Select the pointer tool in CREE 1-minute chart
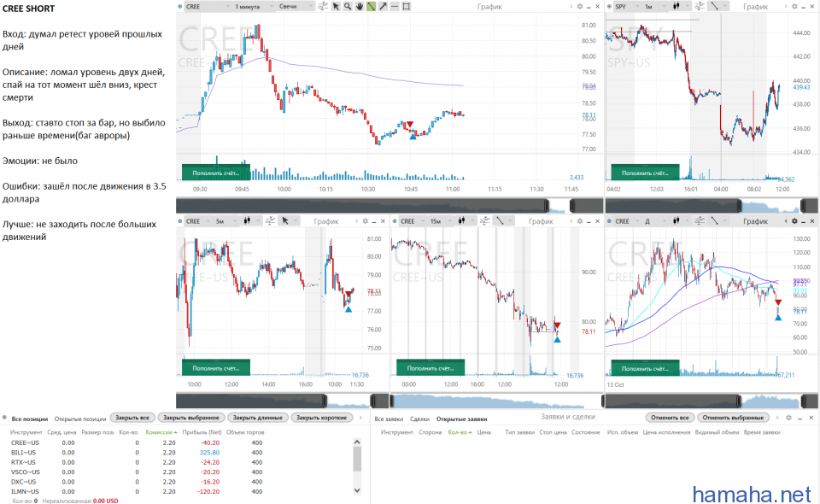The width and height of the screenshot is (820, 504). [336, 6]
